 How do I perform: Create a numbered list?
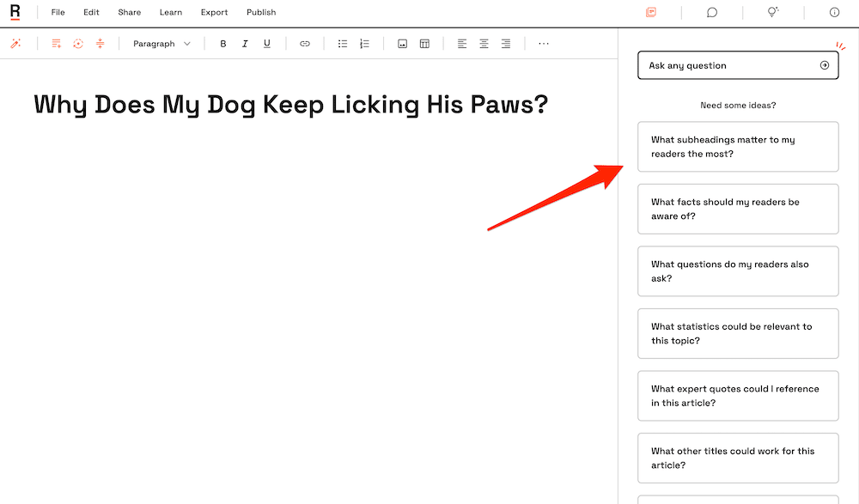coord(364,43)
